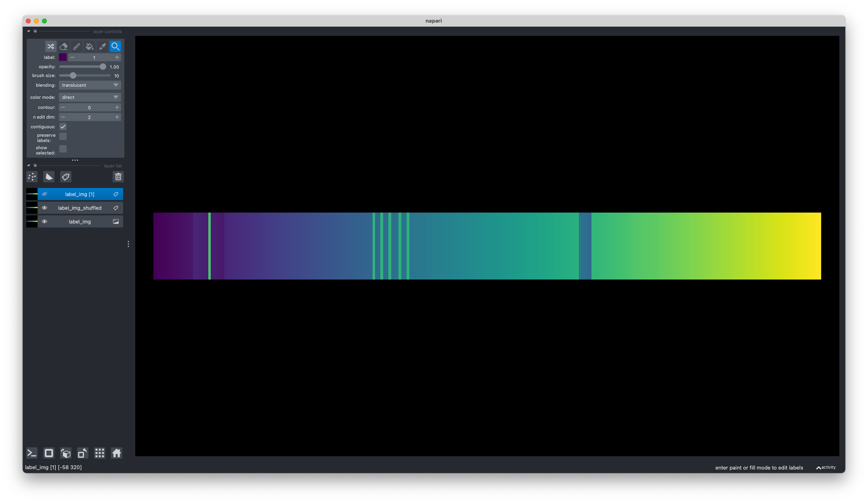Decrease the contour value
Viewport: 868px width, 503px height.
point(63,107)
